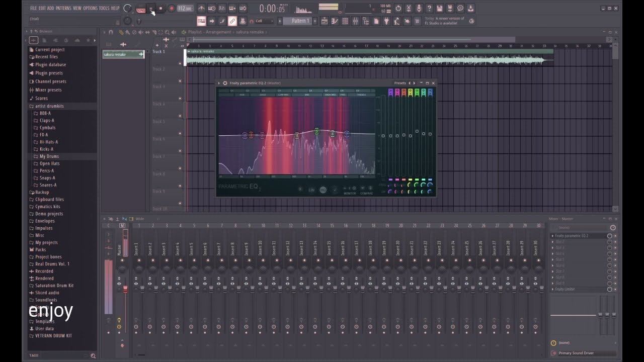Viewport: 644px width, 362px height.
Task: Click the save project disk icon
Action: tap(439, 9)
